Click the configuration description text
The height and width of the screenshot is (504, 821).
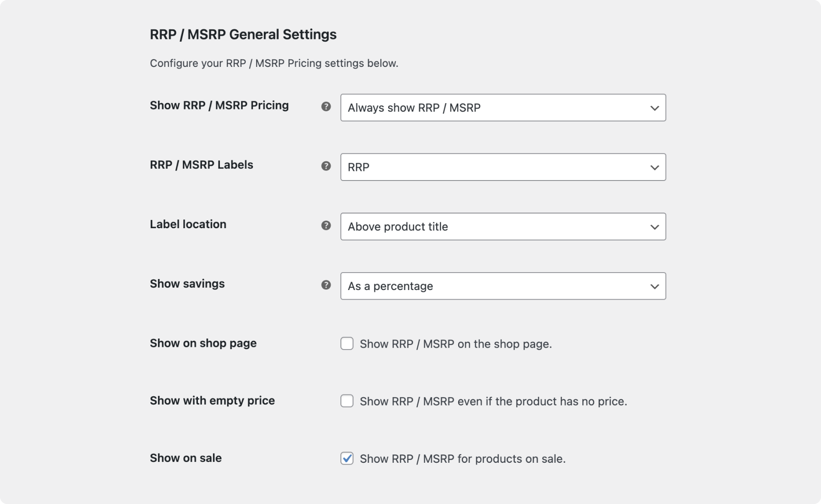[274, 63]
